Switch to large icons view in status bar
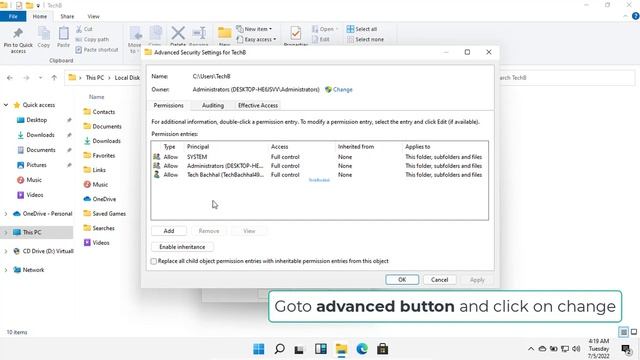 (634, 332)
